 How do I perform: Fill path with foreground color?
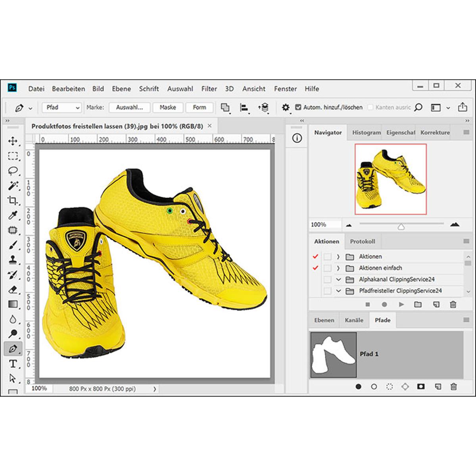point(359,386)
